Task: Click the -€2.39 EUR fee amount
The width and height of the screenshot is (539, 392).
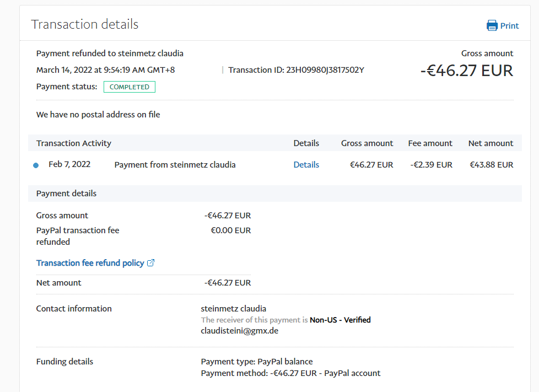Action: pyautogui.click(x=430, y=165)
